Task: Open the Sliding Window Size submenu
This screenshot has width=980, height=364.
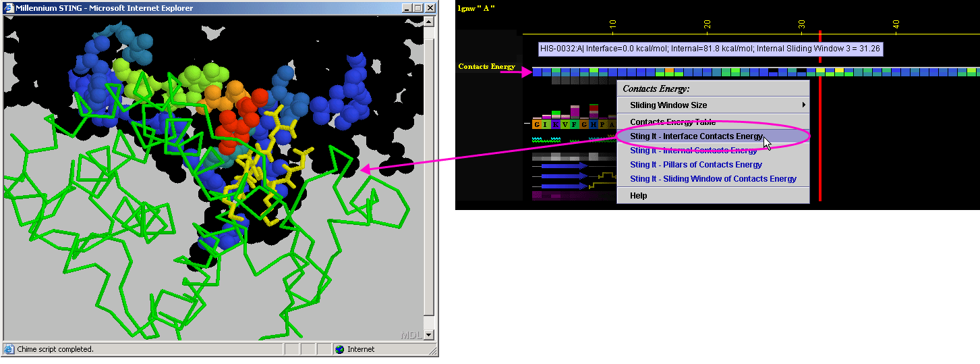Action: click(714, 105)
